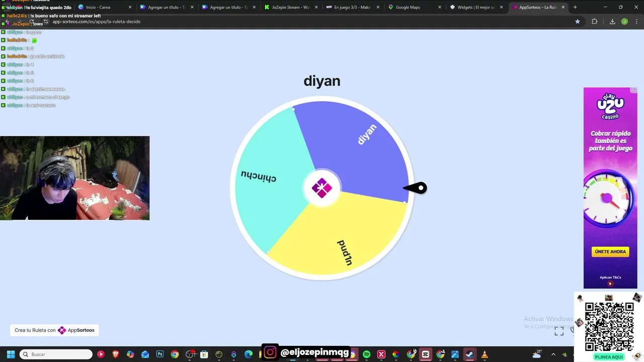Close the "Inicio - Canva" tab

coord(130,7)
